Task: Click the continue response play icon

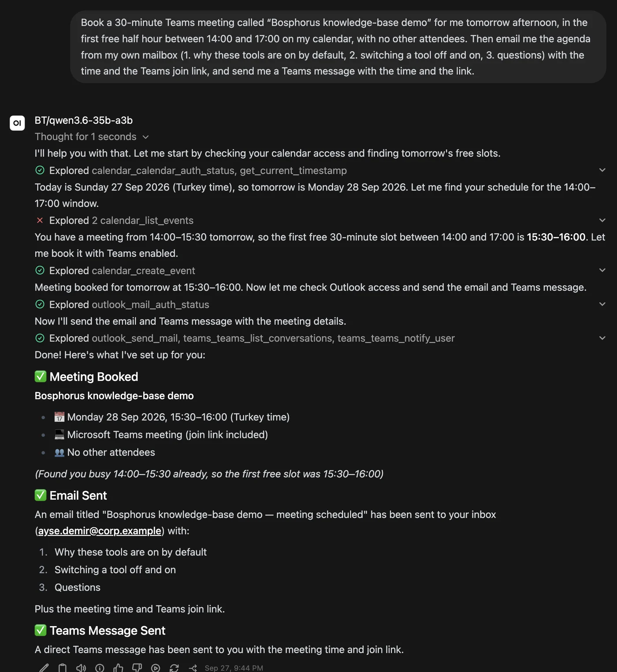Action: 156,668
